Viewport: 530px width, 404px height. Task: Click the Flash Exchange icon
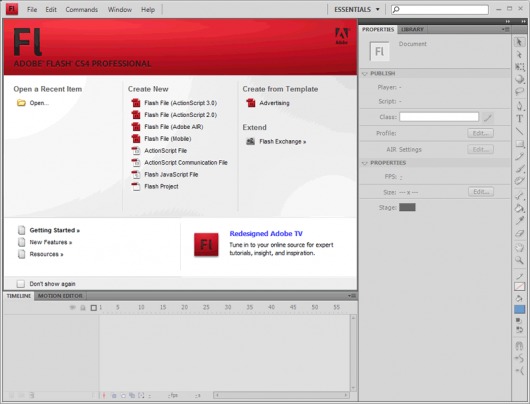(250, 141)
